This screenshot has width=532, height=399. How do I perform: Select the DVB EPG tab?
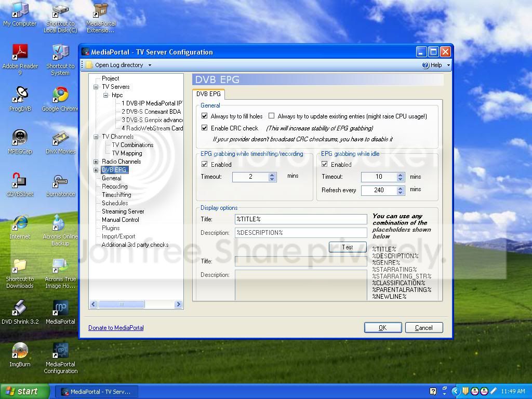(x=208, y=94)
